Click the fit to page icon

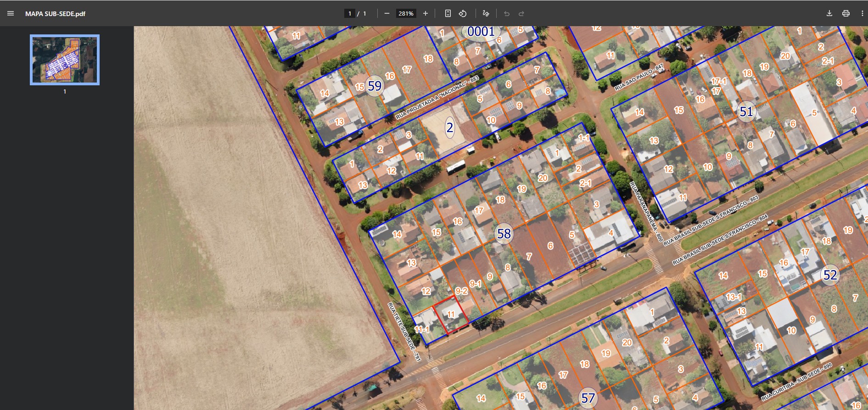coord(448,13)
